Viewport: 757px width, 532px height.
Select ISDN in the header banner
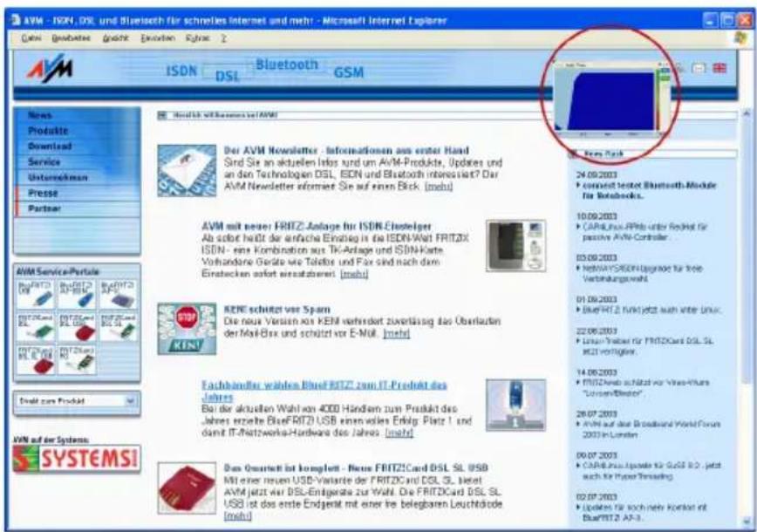click(x=181, y=72)
